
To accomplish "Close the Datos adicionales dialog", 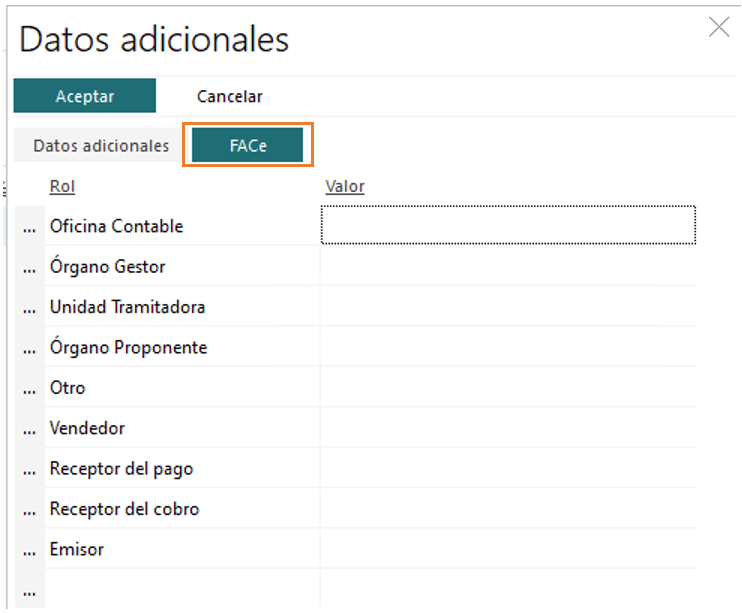I will [x=718, y=28].
